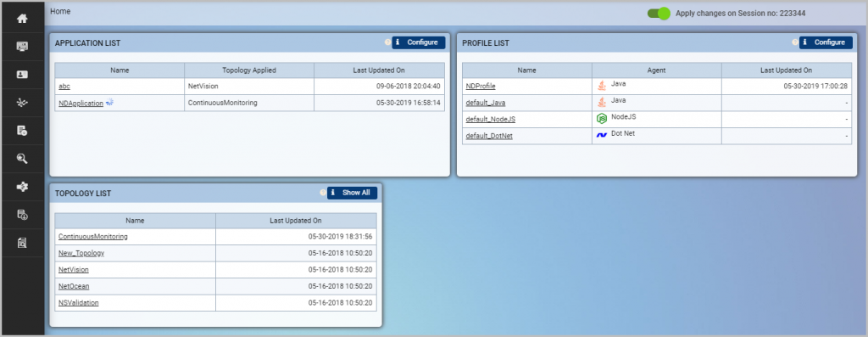Open the New_Topology link
Image resolution: width=868 pixels, height=337 pixels.
pos(81,253)
